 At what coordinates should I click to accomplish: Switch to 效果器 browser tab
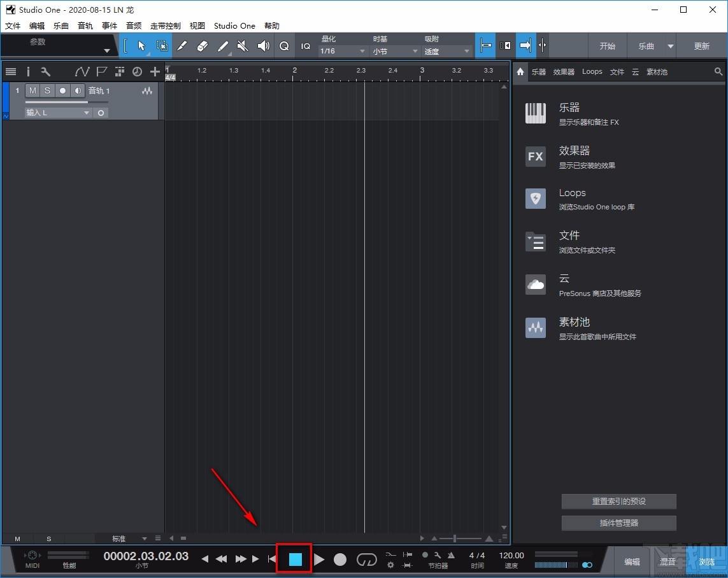pos(564,71)
